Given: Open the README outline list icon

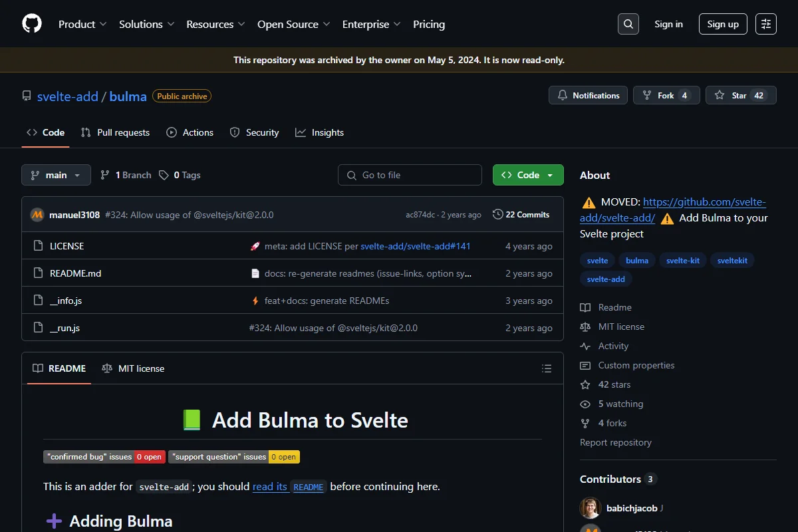Looking at the screenshot, I should (x=547, y=368).
